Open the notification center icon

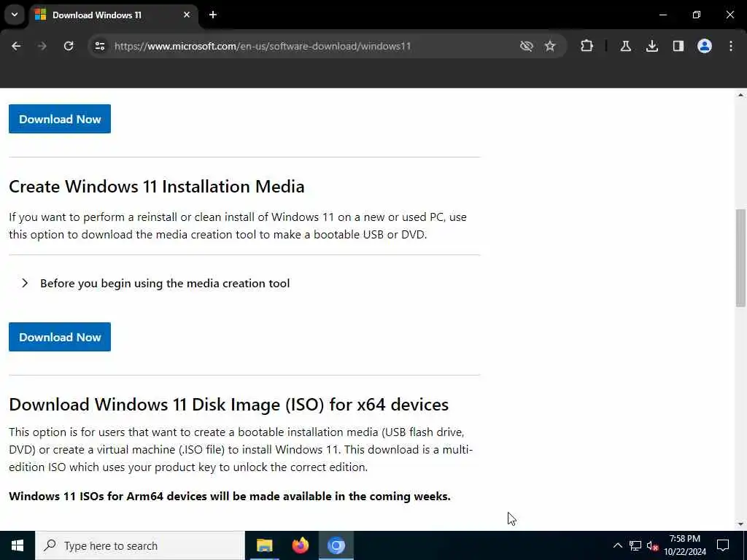coord(723,545)
